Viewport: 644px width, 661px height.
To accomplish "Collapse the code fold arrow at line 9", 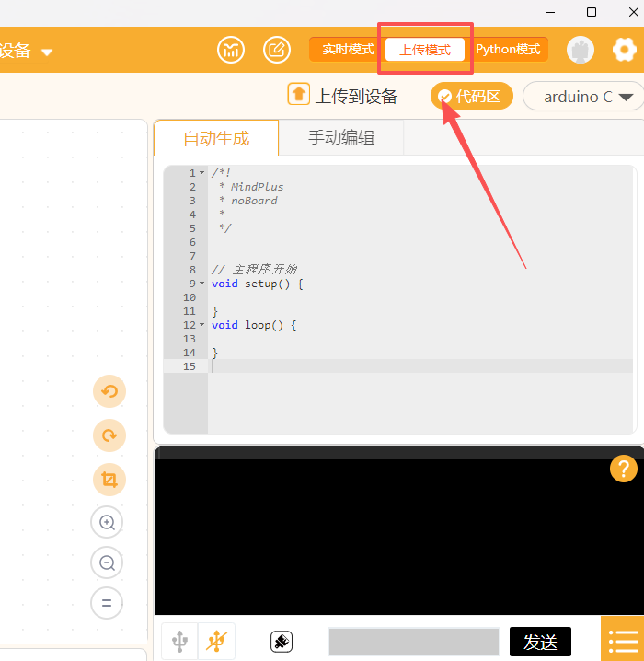I will pyautogui.click(x=202, y=284).
